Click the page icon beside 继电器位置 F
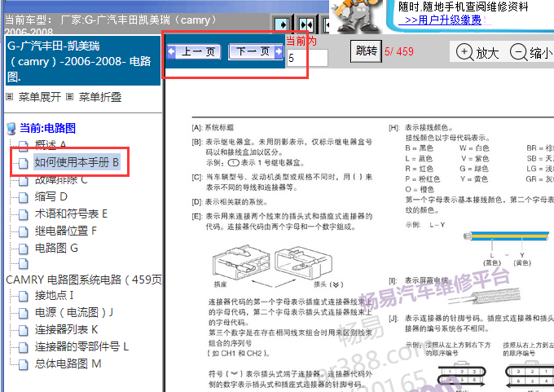 point(24,231)
